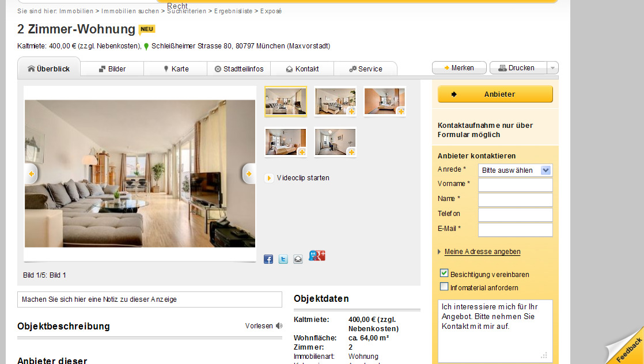The width and height of the screenshot is (644, 364).
Task: Click Wohnfläche value ca. 64,00 m²
Action: (369, 338)
